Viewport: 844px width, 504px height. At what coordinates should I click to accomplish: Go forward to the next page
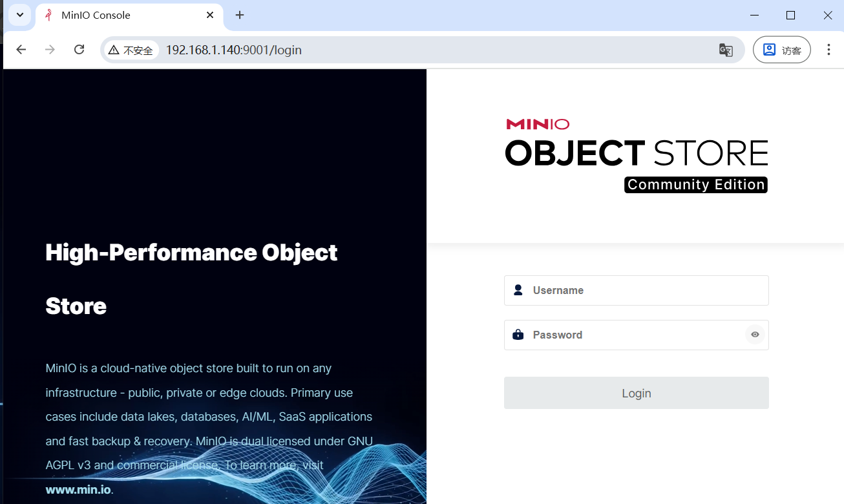pos(50,50)
